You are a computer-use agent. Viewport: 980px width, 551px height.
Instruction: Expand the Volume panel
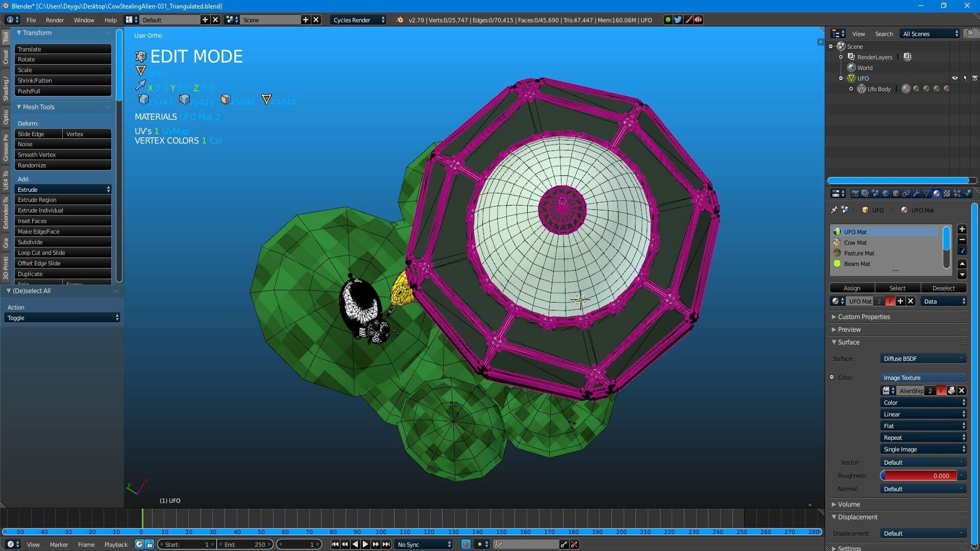[849, 504]
